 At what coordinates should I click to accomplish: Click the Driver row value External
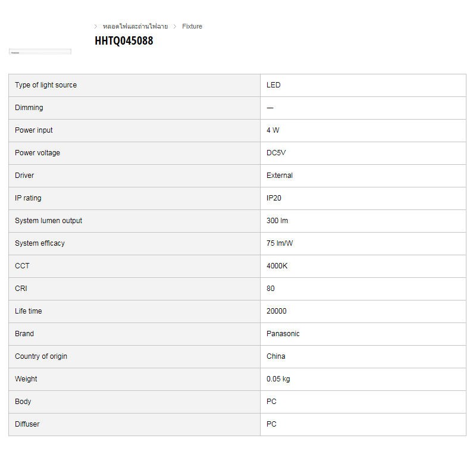[x=280, y=176]
